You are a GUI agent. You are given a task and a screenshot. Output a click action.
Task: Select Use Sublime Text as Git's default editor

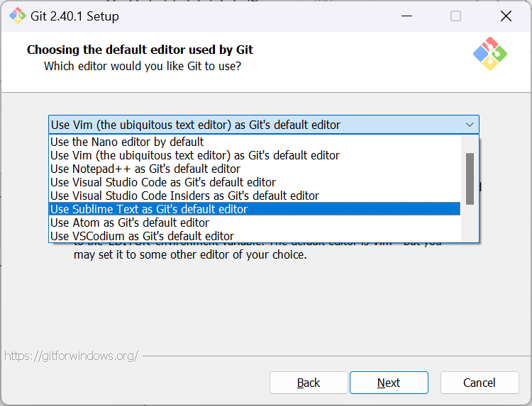(x=255, y=209)
